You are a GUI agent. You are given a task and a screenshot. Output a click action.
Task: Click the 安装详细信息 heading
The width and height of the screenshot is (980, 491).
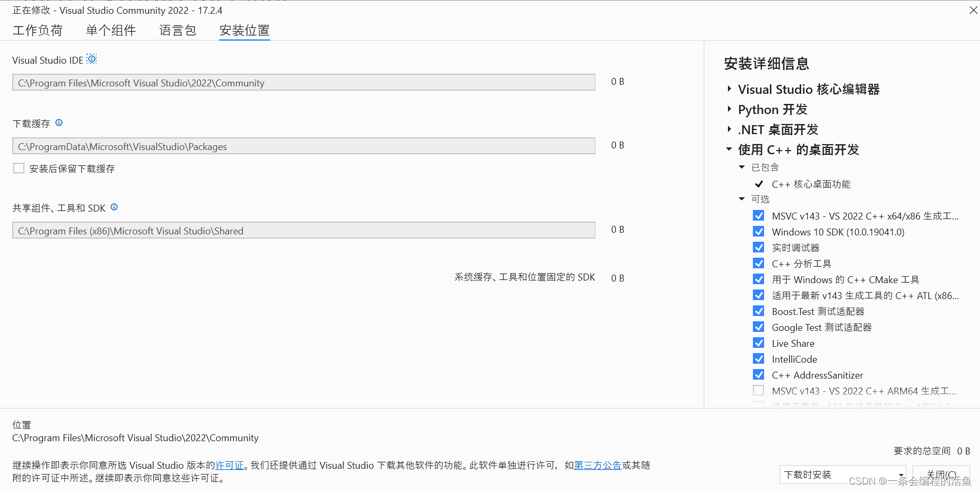(x=766, y=64)
